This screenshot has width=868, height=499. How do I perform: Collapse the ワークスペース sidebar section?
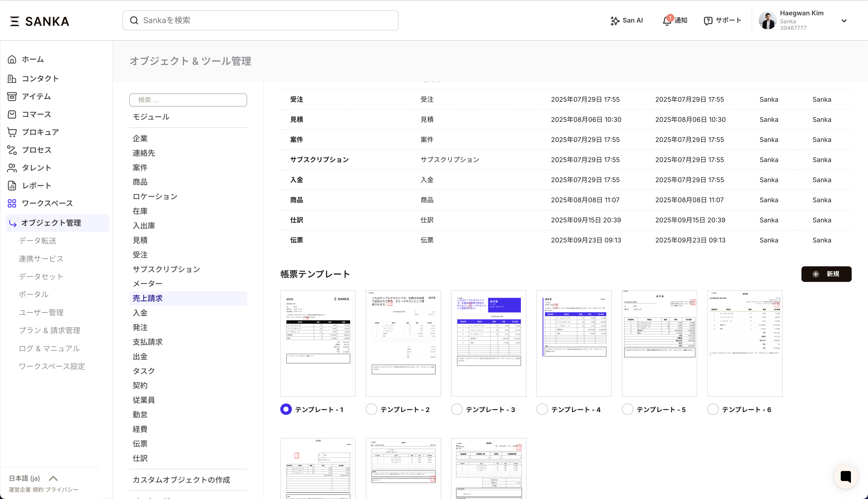(x=47, y=204)
